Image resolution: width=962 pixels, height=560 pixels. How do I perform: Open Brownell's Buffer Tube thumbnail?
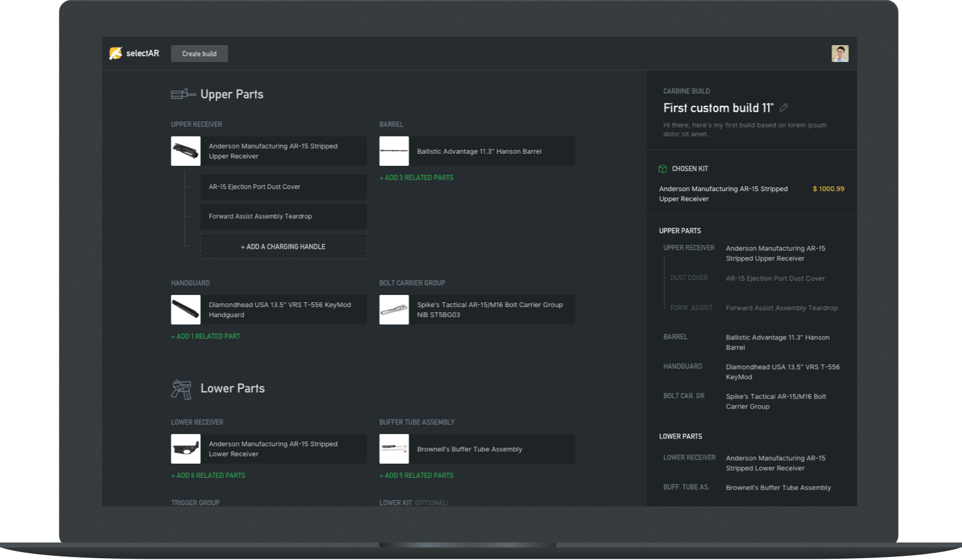pyautogui.click(x=394, y=449)
